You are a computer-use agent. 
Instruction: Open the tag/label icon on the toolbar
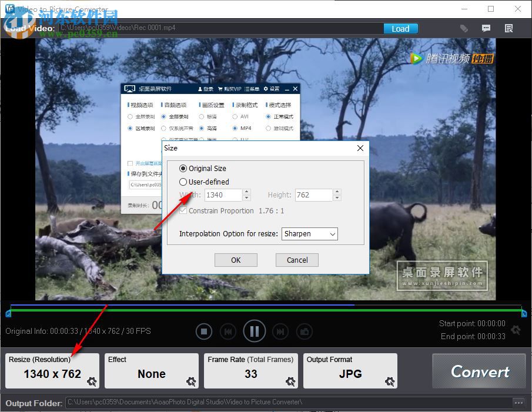pos(464,28)
